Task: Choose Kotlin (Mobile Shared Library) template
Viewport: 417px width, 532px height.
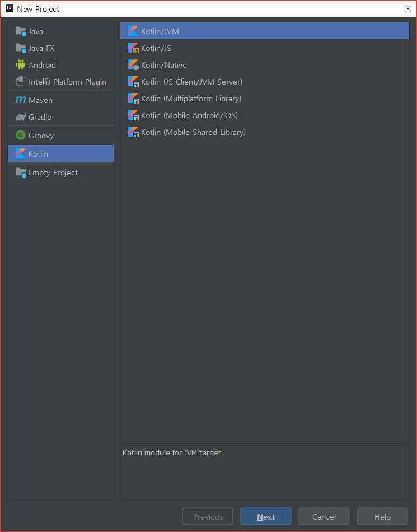Action: [x=265, y=132]
